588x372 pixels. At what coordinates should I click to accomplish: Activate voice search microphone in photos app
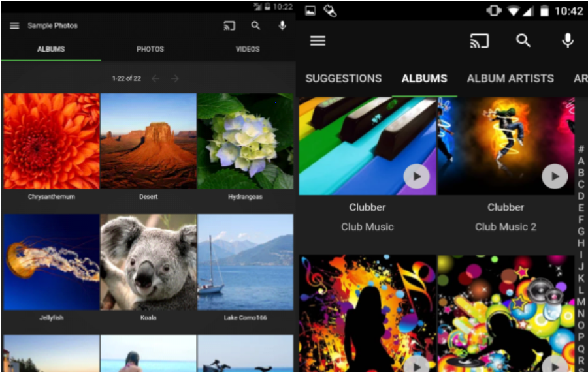[x=282, y=26]
